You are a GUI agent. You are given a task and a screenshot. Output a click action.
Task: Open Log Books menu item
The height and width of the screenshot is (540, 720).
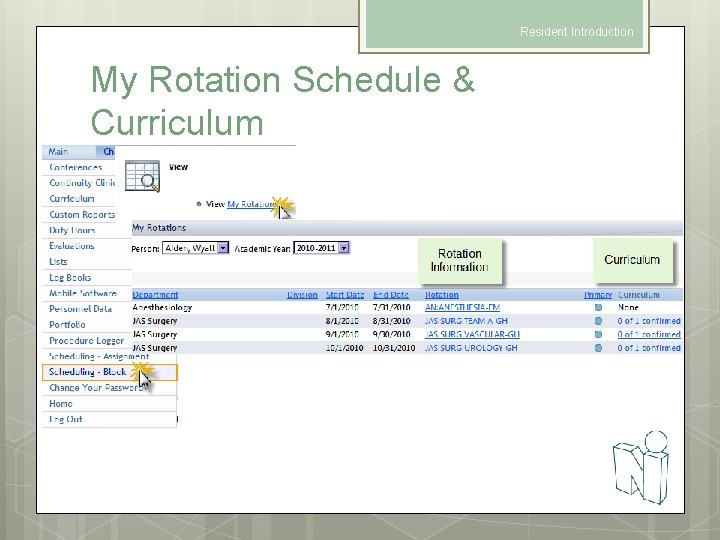[70, 277]
